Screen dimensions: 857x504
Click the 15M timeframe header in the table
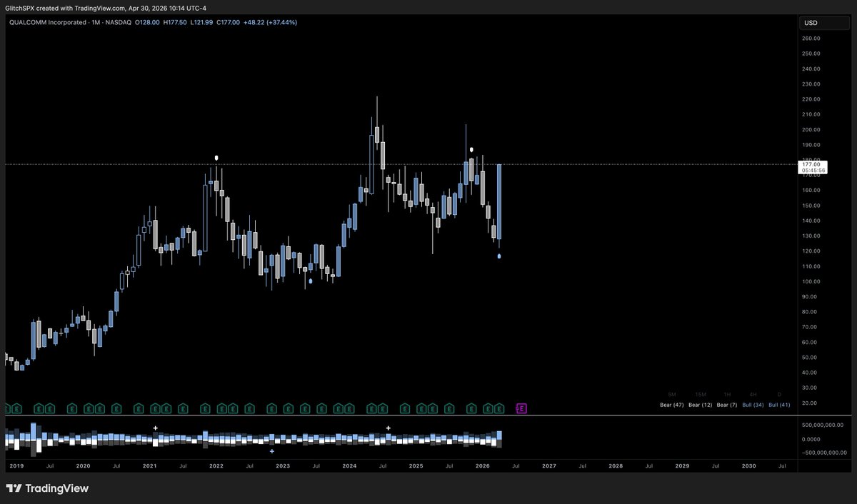(700, 394)
